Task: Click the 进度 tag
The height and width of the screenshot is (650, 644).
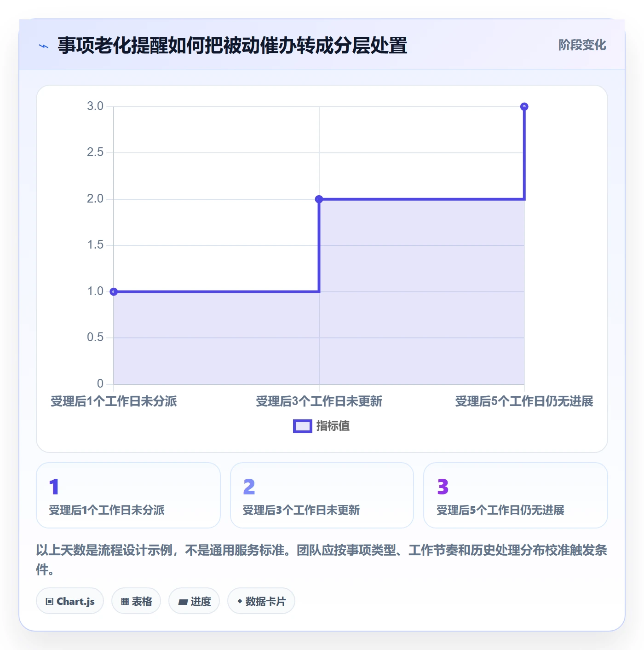Action: [x=194, y=601]
